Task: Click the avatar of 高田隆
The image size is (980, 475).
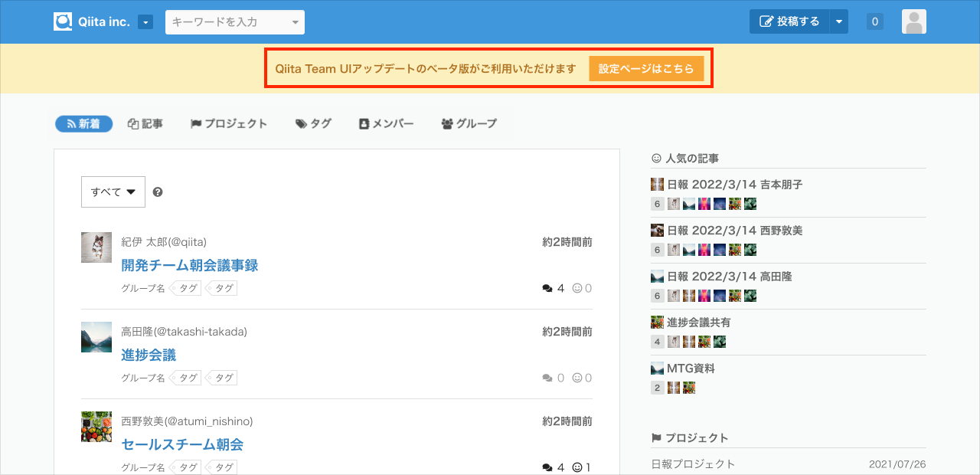Action: 96,337
